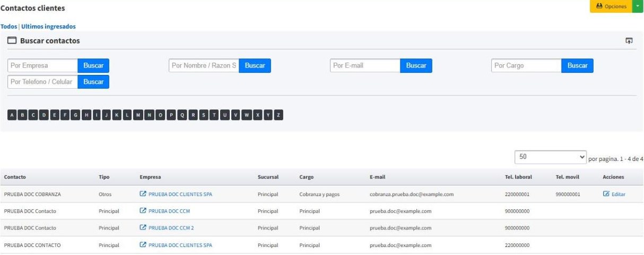This screenshot has height=255, width=644.
Task: Filter contacts by letter A
Action: click(12, 115)
